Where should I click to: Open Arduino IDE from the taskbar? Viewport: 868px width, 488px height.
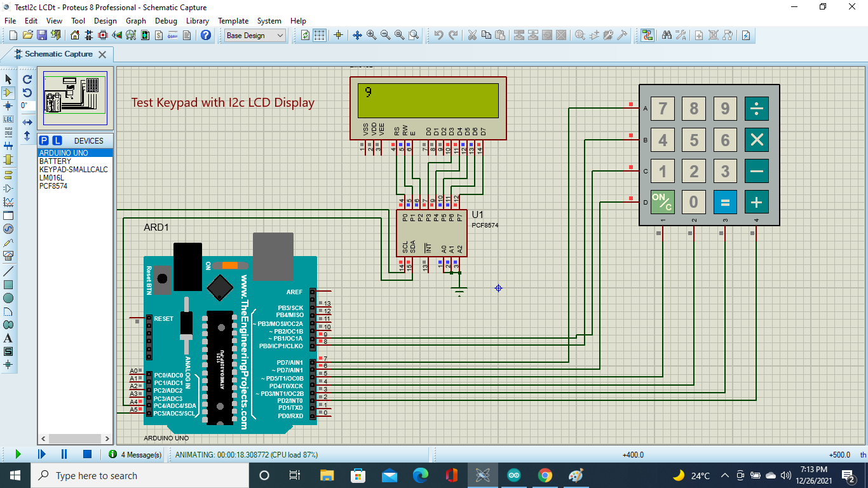pyautogui.click(x=513, y=475)
